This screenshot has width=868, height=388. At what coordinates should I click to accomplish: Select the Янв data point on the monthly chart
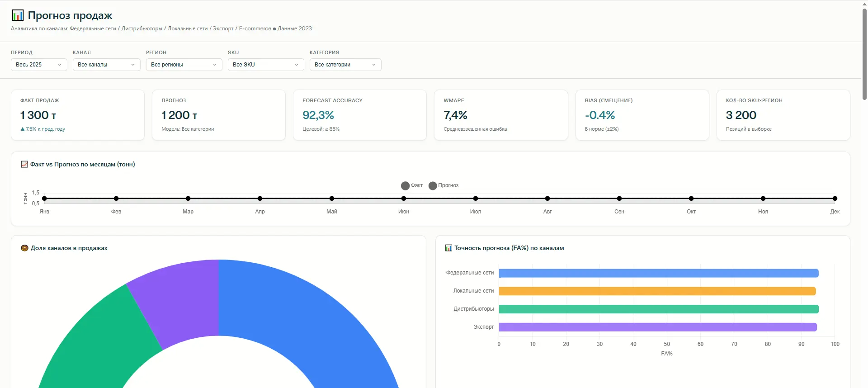point(44,199)
